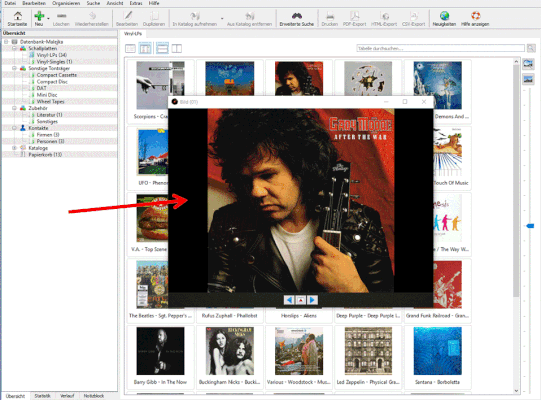This screenshot has width=541, height=400.
Task: Open Neuigkeiten globe icon
Action: coord(444,16)
